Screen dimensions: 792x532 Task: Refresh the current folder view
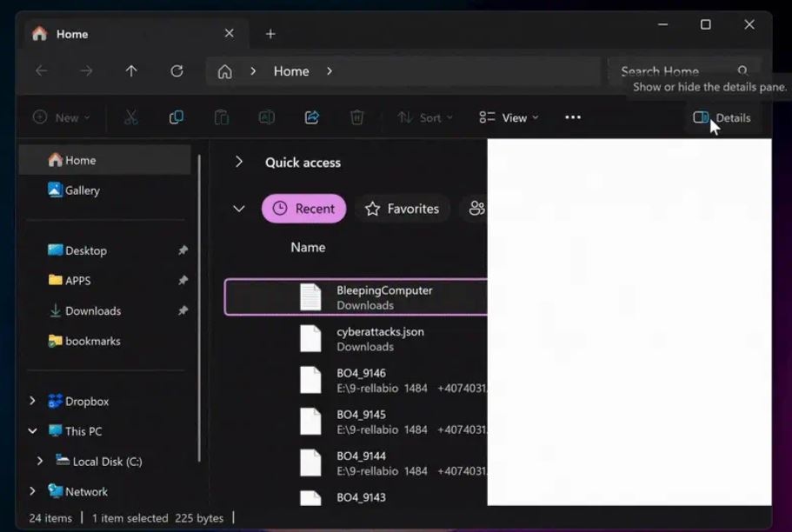[x=176, y=71]
